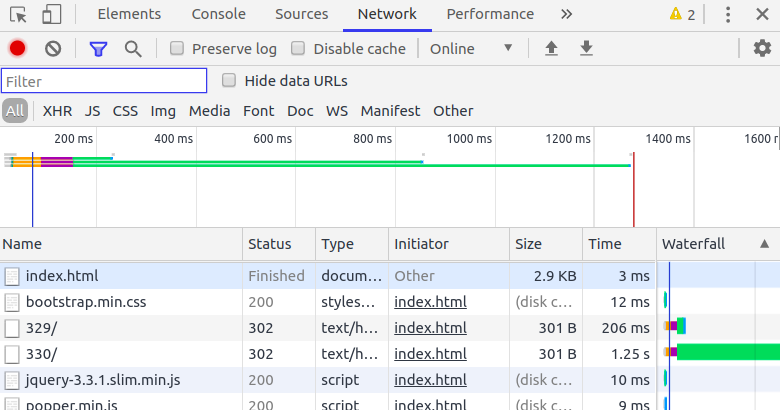Sort requests by the Status column
This screenshot has height=410, width=780.
coord(279,244)
